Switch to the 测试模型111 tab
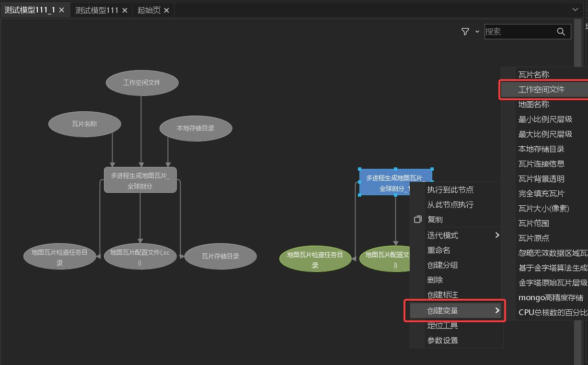Image resolution: width=588 pixels, height=365 pixels. 97,10
